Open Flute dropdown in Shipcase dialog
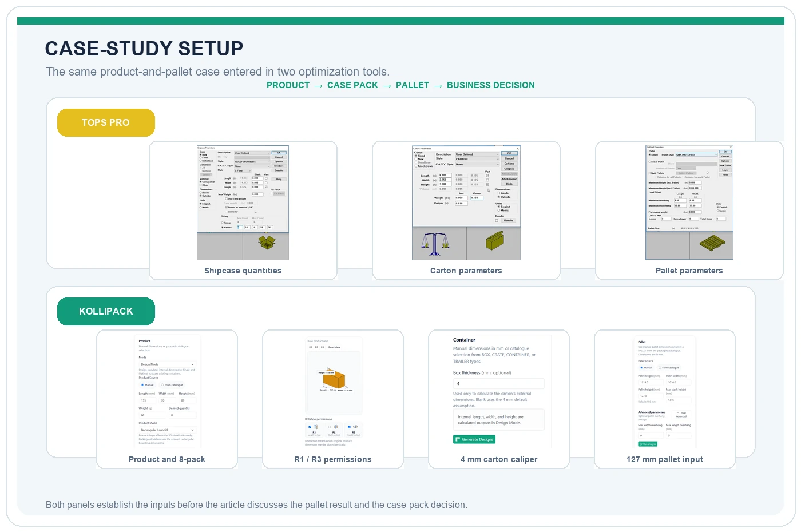This screenshot has height=532, width=801. [x=243, y=170]
